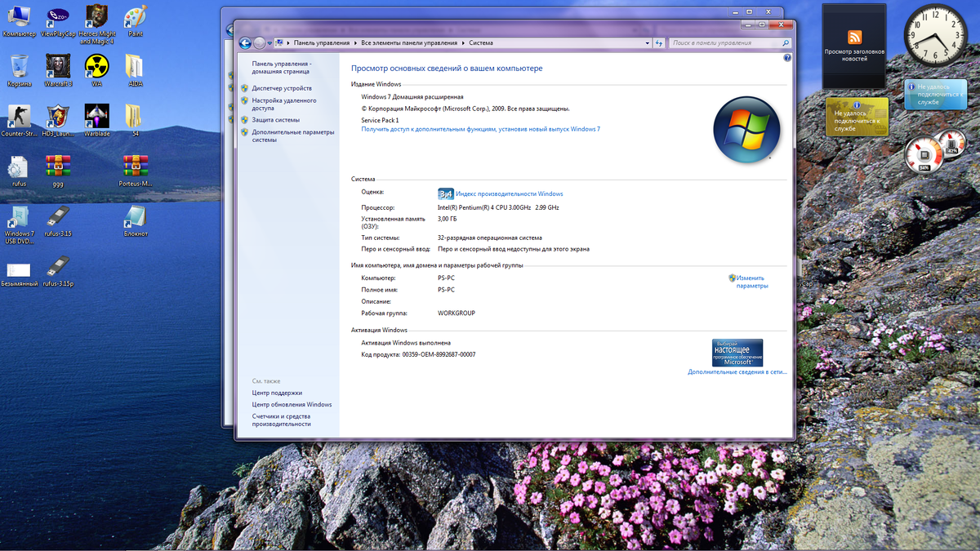Open Центр обновления Windows link
The height and width of the screenshot is (551, 980).
[292, 404]
